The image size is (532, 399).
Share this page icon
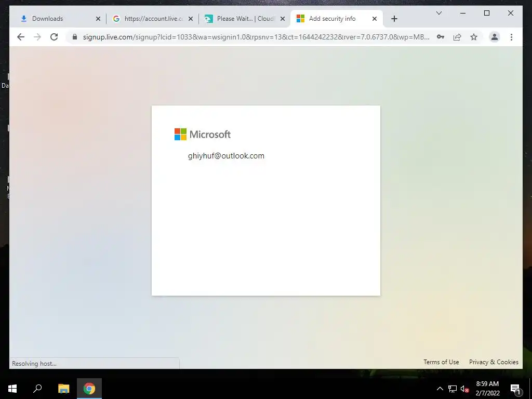[x=457, y=37]
